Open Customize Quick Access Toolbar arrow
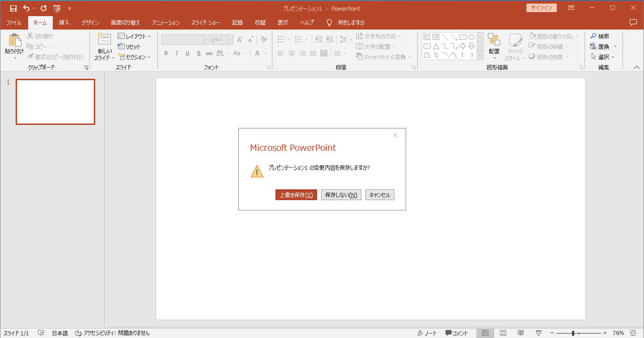Image resolution: width=644 pixels, height=338 pixels. 69,9
